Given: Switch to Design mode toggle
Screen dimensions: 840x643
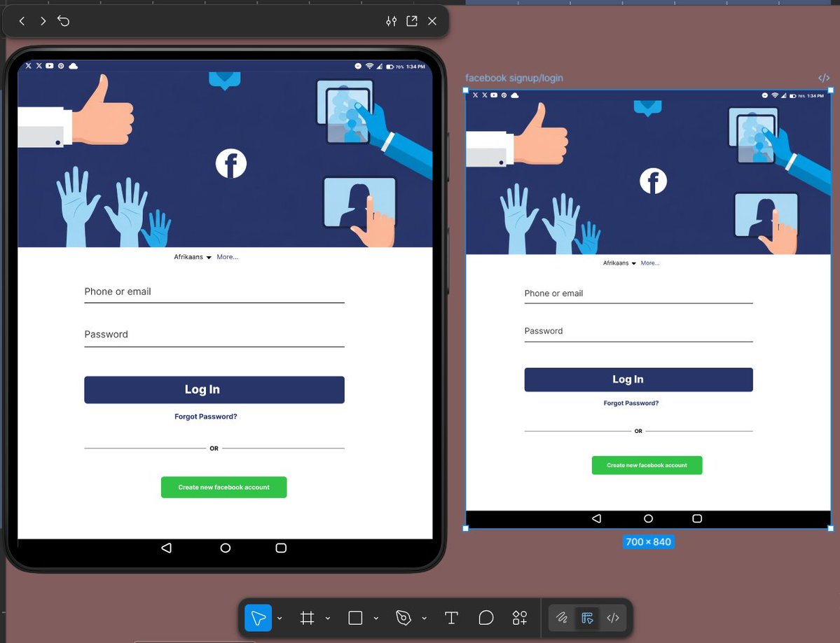Looking at the screenshot, I should click(x=587, y=618).
